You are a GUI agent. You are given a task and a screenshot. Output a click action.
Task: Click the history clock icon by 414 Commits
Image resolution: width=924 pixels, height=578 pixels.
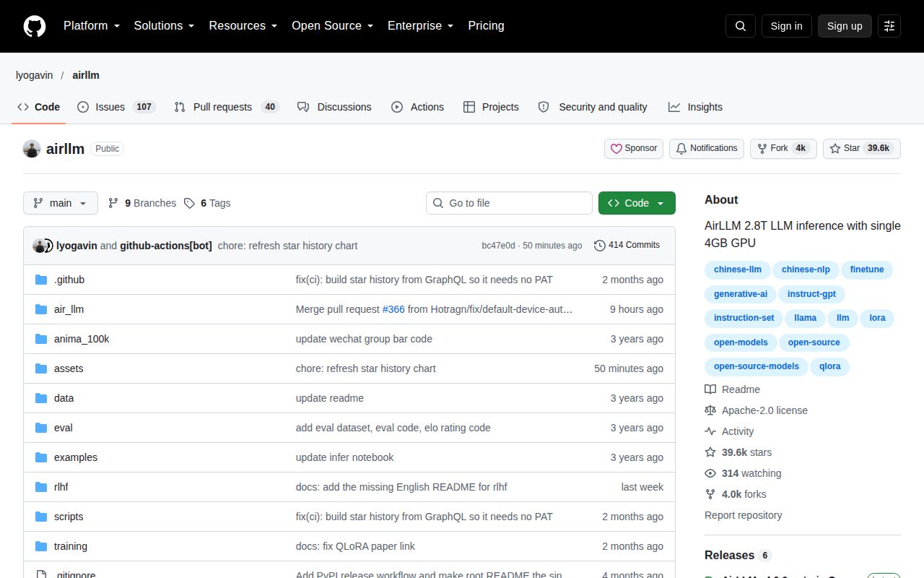600,246
